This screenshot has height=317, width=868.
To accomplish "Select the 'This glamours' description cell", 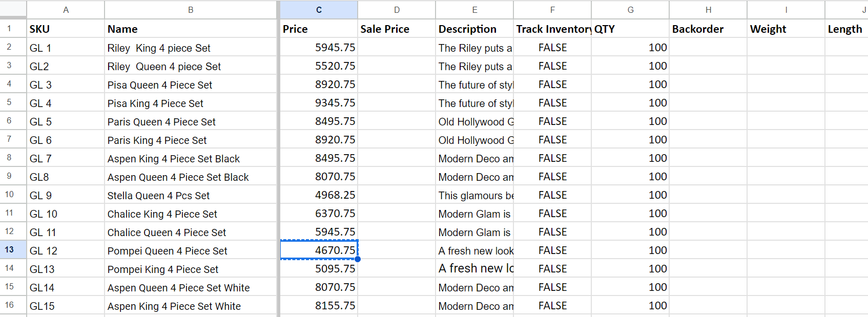I will click(x=474, y=196).
